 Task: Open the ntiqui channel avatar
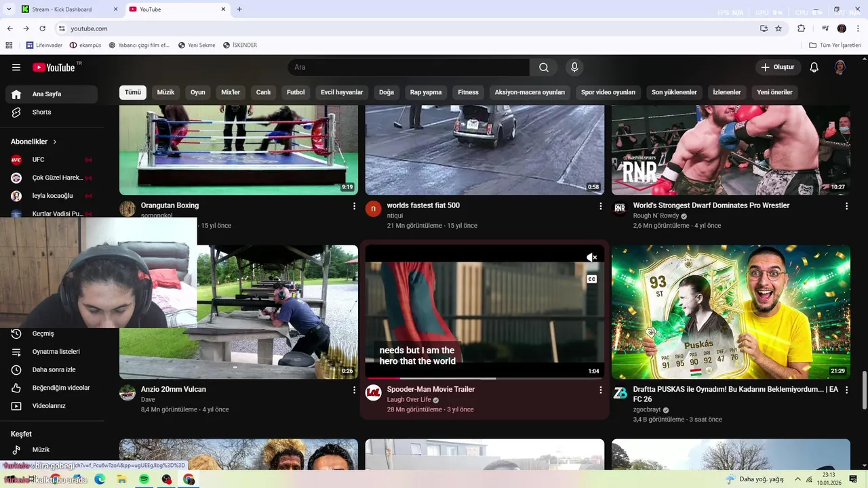[x=374, y=209]
